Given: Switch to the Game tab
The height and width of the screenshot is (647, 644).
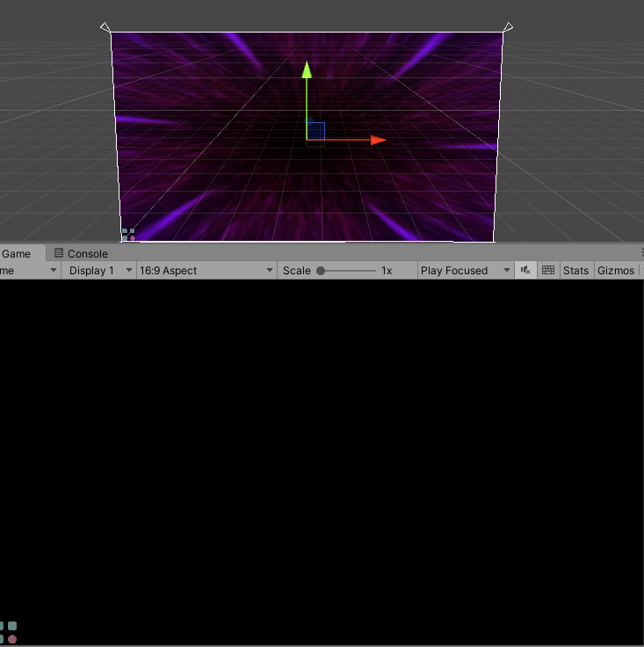Looking at the screenshot, I should click(22, 253).
